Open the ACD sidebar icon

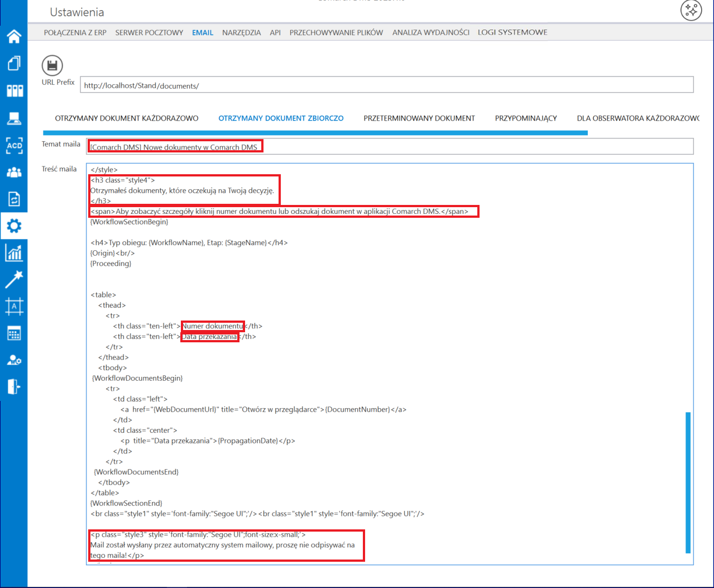point(14,145)
